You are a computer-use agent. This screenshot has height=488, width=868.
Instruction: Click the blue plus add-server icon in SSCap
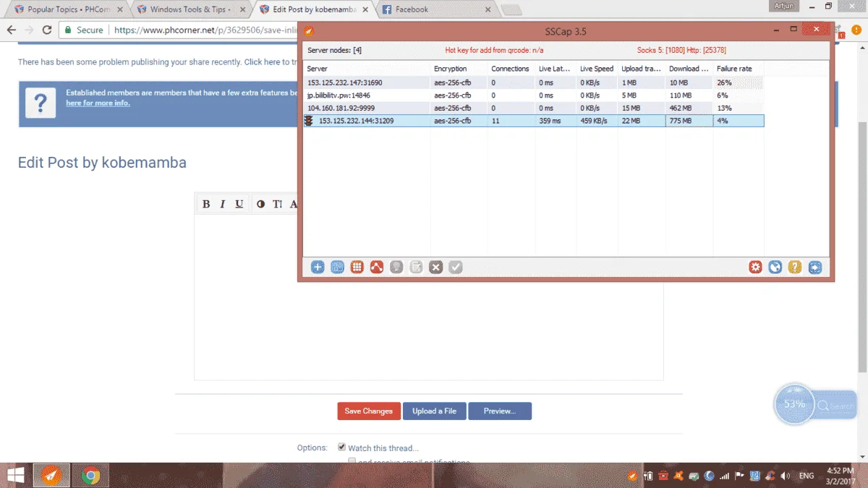click(x=318, y=267)
